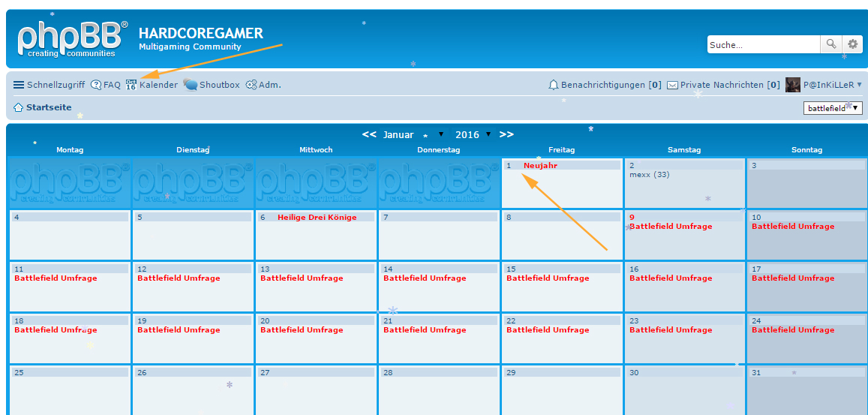868x415 pixels.
Task: Go to previous month with << arrow
Action: pyautogui.click(x=369, y=134)
